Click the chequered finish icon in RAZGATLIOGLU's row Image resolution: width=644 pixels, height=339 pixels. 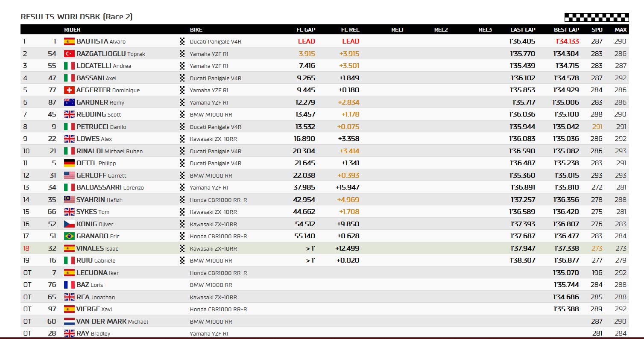(x=182, y=53)
